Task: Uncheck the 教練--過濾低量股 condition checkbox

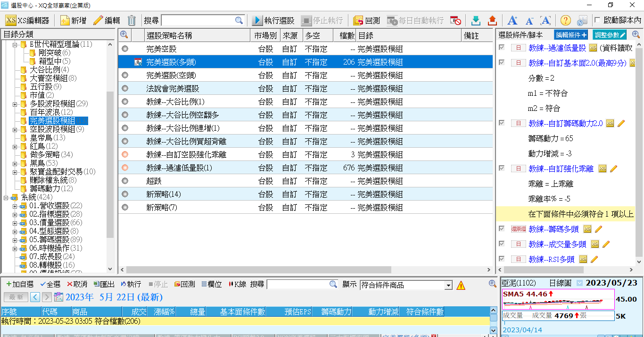Action: pyautogui.click(x=502, y=48)
